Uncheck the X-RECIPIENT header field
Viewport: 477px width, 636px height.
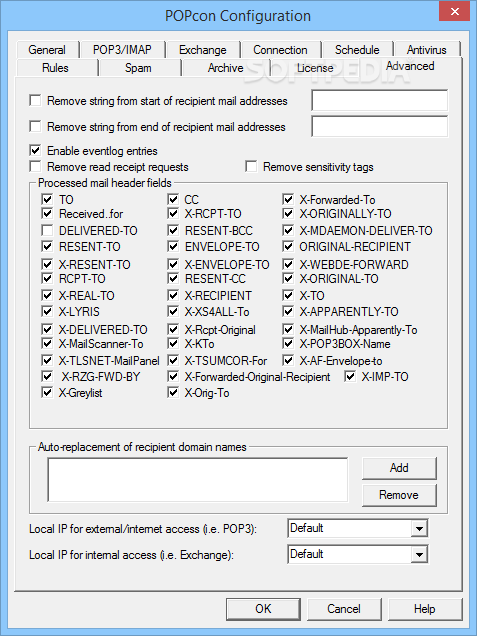click(173, 295)
